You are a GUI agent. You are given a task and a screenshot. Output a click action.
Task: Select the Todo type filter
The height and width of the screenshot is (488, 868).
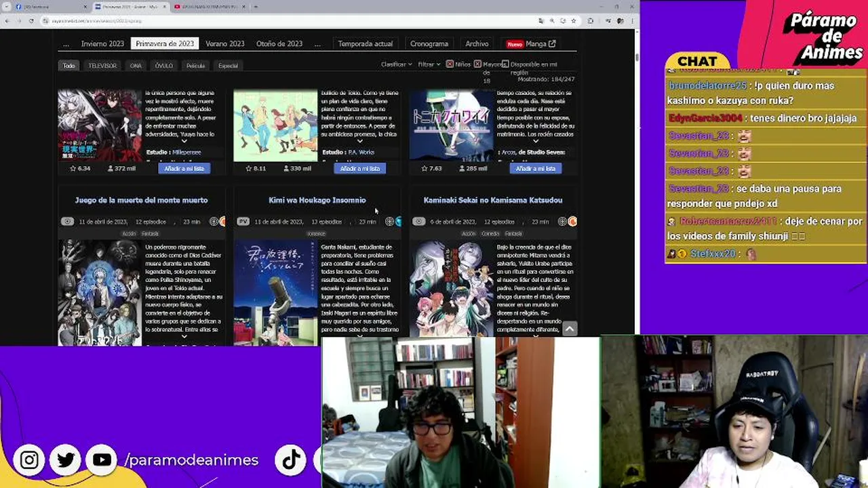tap(68, 66)
